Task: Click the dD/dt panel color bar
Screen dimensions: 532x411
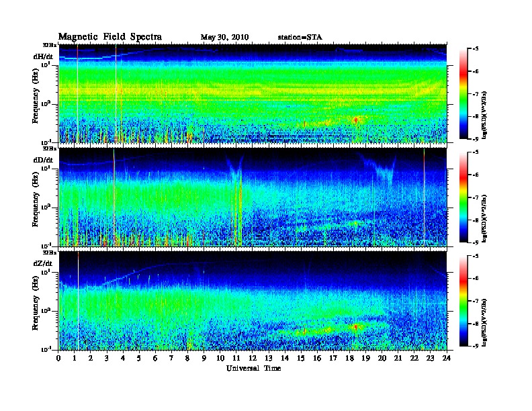Action: (x=463, y=197)
